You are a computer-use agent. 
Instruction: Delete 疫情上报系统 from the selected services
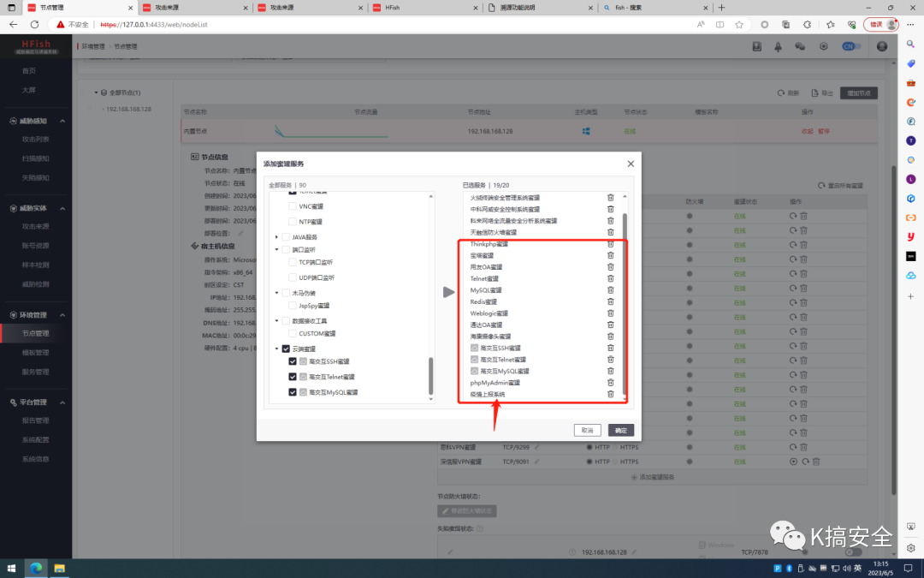[611, 394]
